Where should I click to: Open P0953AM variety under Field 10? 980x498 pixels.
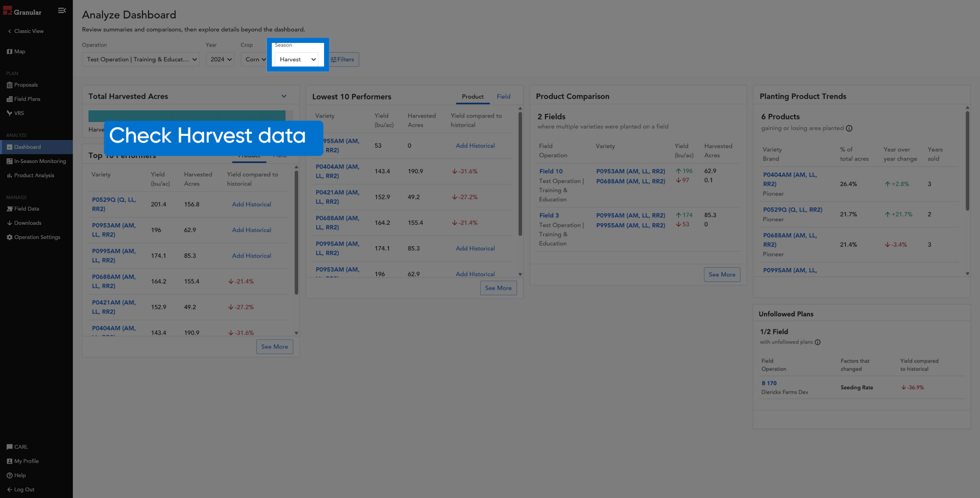tap(631, 172)
